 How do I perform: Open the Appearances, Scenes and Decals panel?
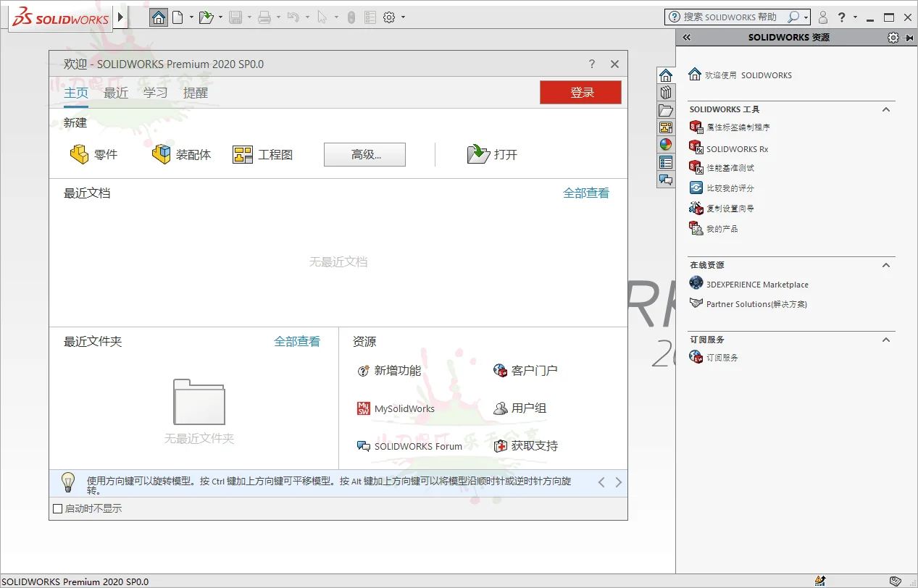(666, 144)
